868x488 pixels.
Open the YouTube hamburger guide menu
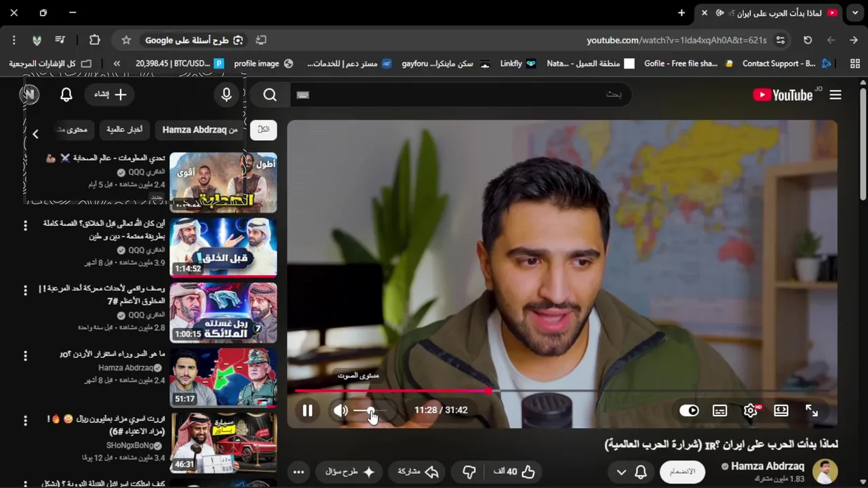835,95
